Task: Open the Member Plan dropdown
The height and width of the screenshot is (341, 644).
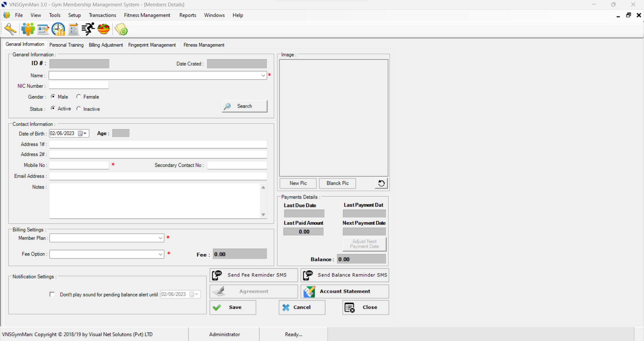Action: pyautogui.click(x=160, y=238)
